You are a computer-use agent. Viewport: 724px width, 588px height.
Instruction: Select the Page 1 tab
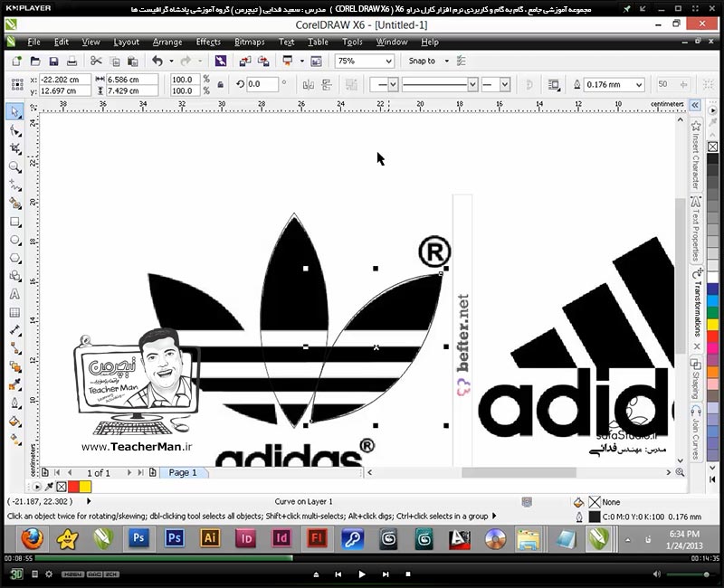click(x=183, y=472)
